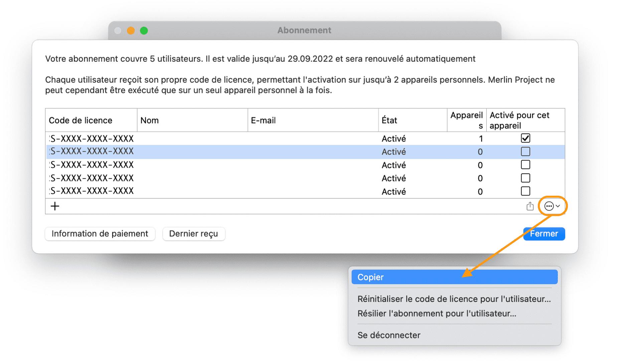Click the orange minimize traffic light
This screenshot has width=628, height=364.
click(131, 30)
